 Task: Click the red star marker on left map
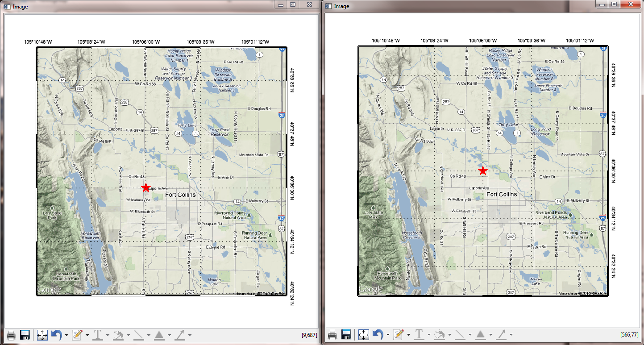(x=145, y=188)
